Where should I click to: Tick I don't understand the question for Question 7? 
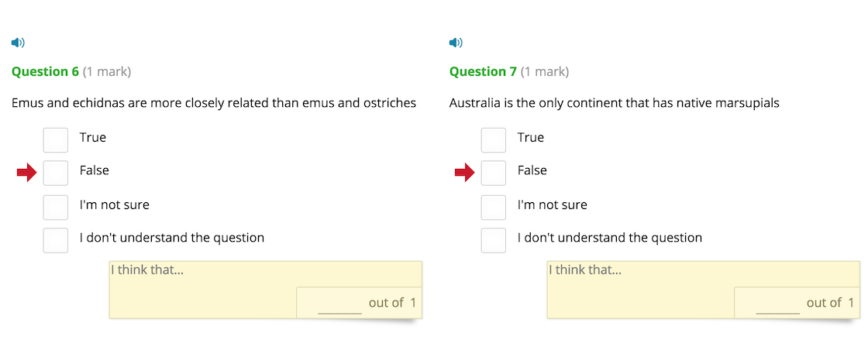point(493,240)
